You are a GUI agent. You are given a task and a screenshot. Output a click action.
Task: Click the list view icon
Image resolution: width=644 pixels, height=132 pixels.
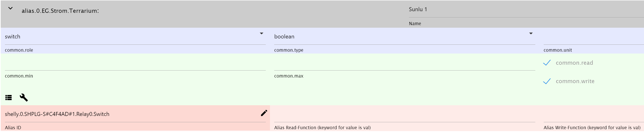9,98
